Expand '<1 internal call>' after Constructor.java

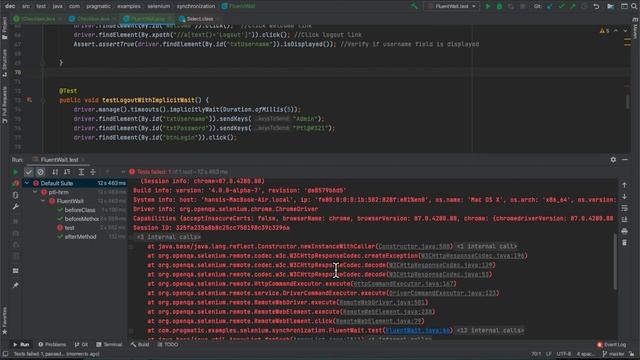pyautogui.click(x=486, y=246)
